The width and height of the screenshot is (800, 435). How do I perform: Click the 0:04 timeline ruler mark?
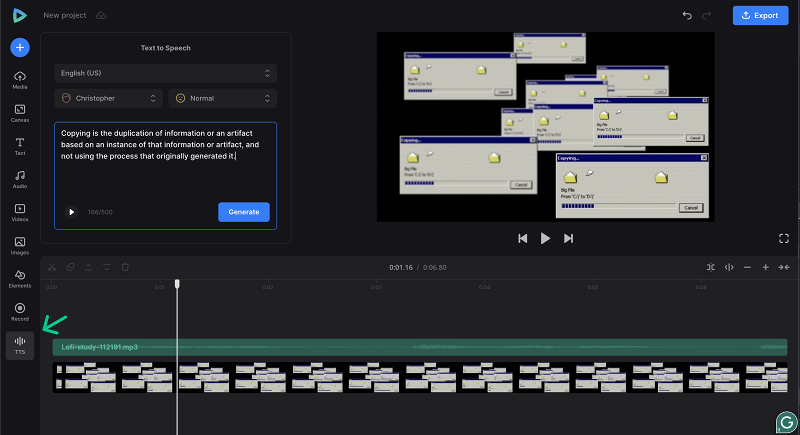pos(484,287)
